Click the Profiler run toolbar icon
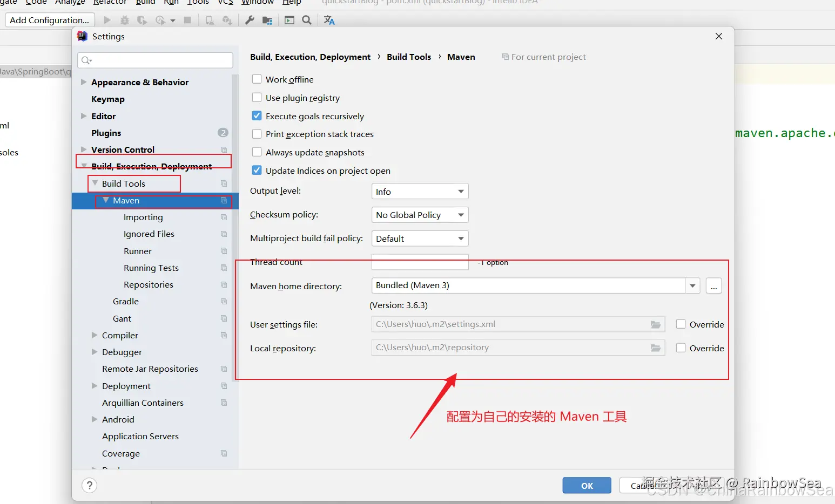This screenshot has width=835, height=504. click(x=160, y=20)
